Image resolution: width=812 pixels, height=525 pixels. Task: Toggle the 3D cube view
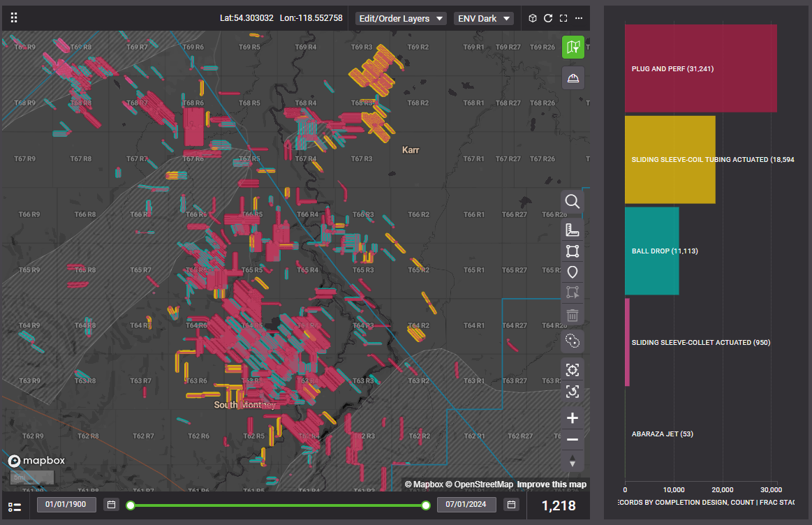click(x=532, y=18)
